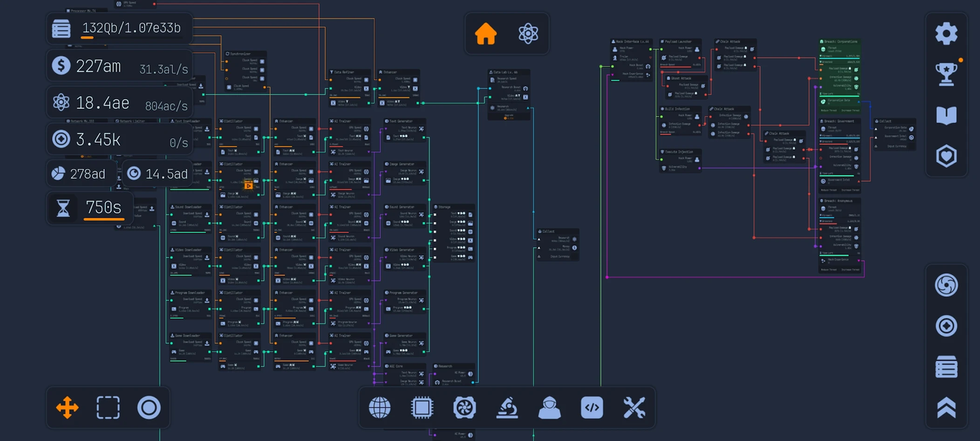This screenshot has width=980, height=441.
Task: Select the chip hardware icon
Action: coord(422,406)
